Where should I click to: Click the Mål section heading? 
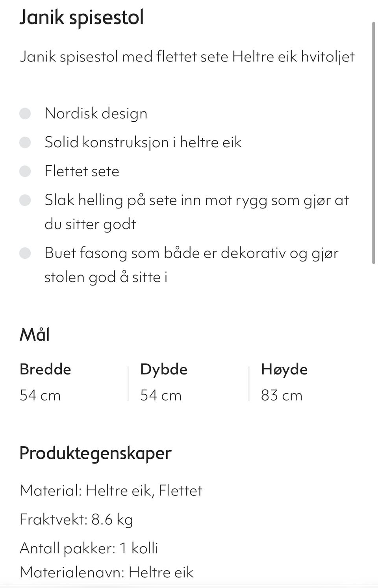35,335
